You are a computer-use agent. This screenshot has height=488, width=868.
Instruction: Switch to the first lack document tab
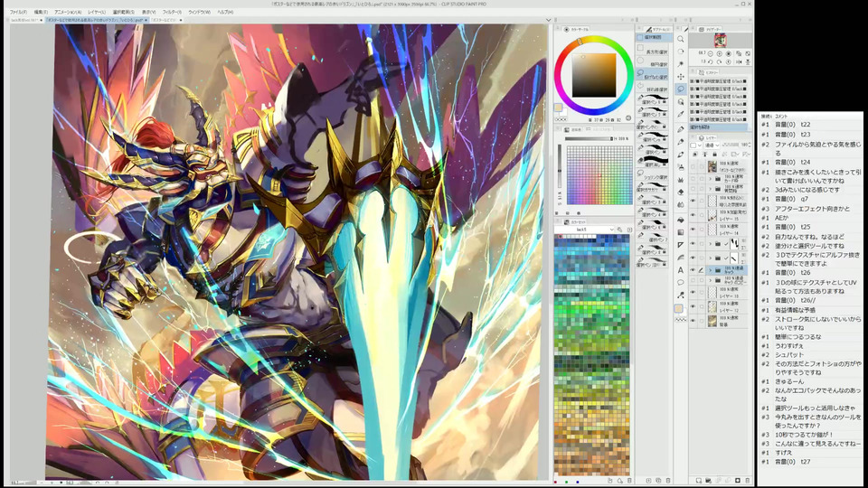pyautogui.click(x=24, y=20)
